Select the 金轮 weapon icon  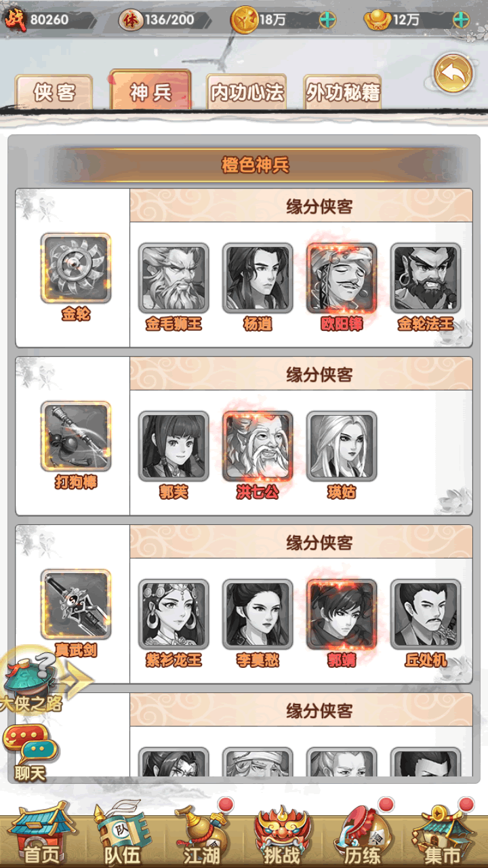(75, 269)
